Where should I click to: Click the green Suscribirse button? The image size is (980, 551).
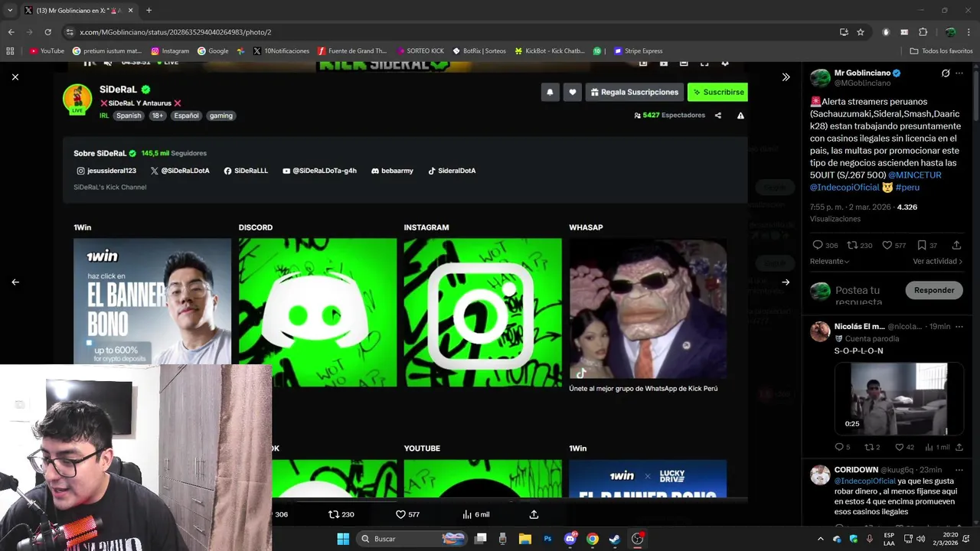[717, 92]
